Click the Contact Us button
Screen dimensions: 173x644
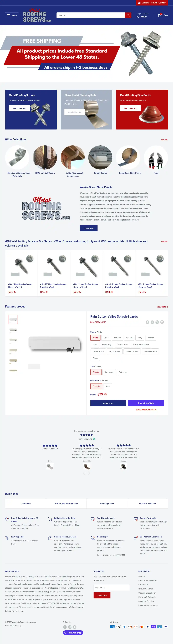click(x=89, y=228)
